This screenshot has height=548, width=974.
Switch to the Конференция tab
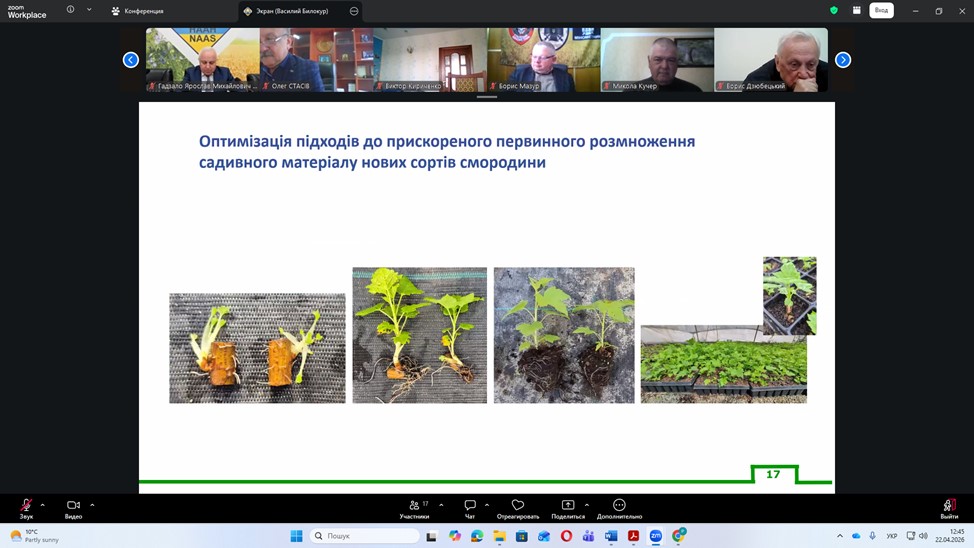coord(138,11)
